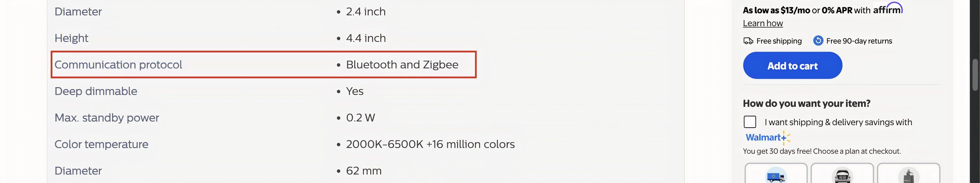Open the Learn how link
This screenshot has width=980, height=183.
[x=763, y=23]
